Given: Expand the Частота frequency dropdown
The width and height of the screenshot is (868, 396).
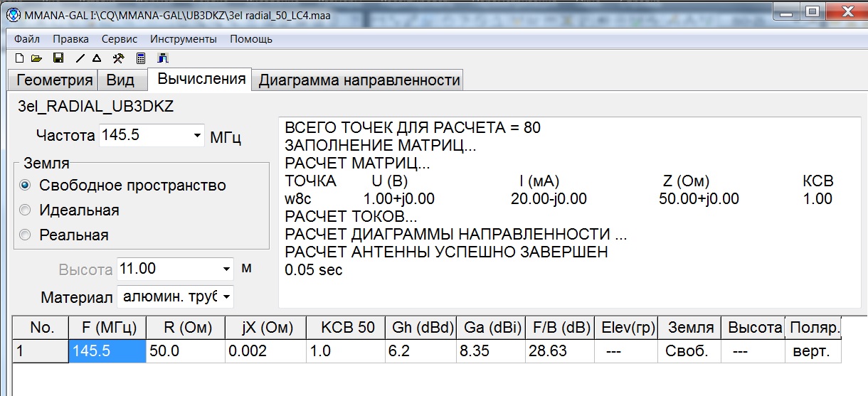Looking at the screenshot, I should tap(197, 135).
